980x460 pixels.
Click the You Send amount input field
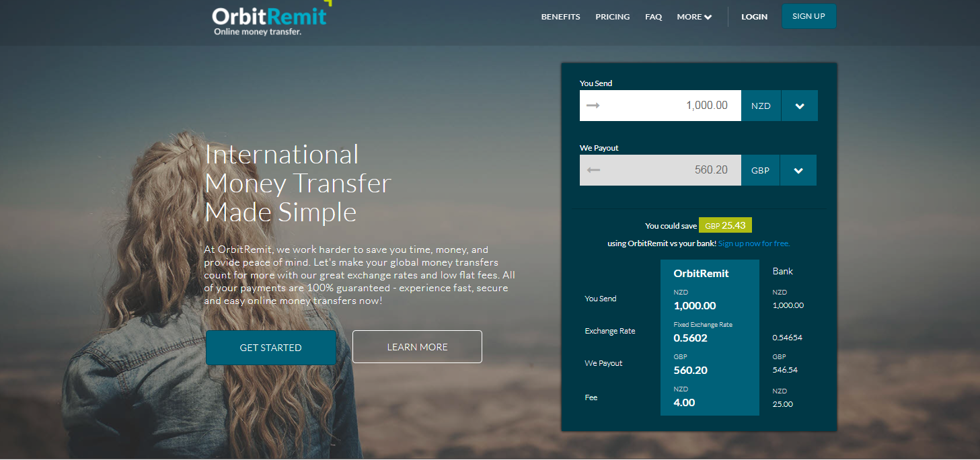661,106
